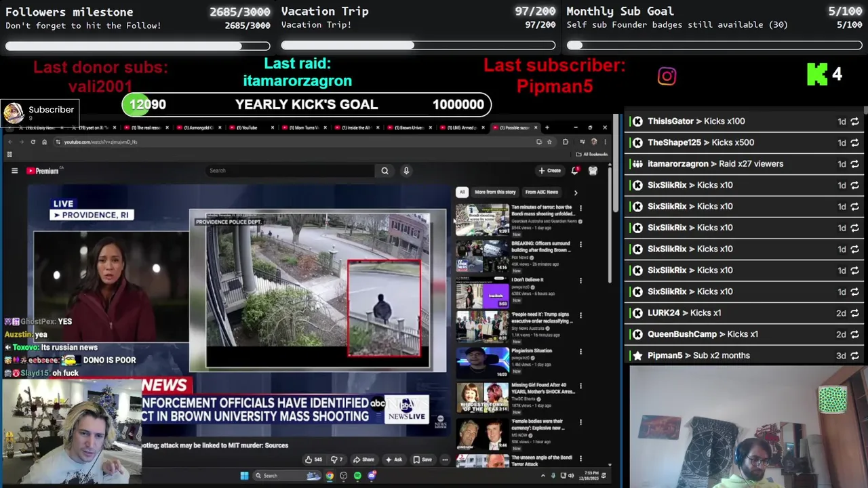
Task: Open options for 'Female bodies were' video
Action: pos(580,424)
